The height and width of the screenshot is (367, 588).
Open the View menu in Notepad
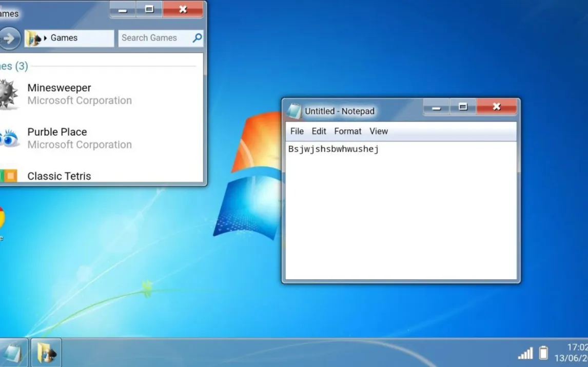pos(379,131)
